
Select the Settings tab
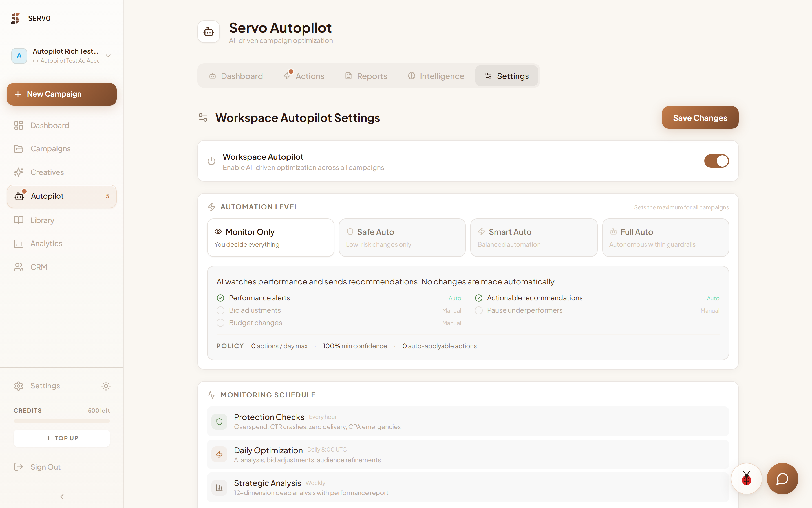(506, 76)
